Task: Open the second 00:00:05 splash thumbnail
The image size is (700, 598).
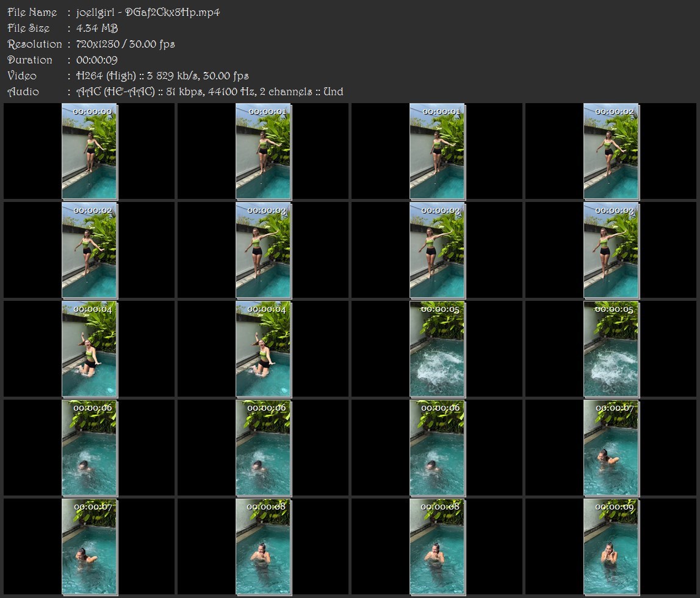Action: tap(611, 349)
